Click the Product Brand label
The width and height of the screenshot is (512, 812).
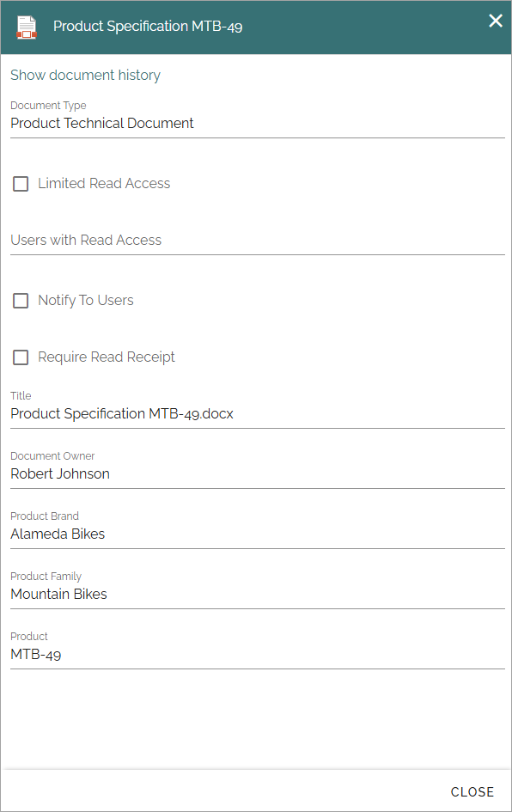(x=45, y=516)
